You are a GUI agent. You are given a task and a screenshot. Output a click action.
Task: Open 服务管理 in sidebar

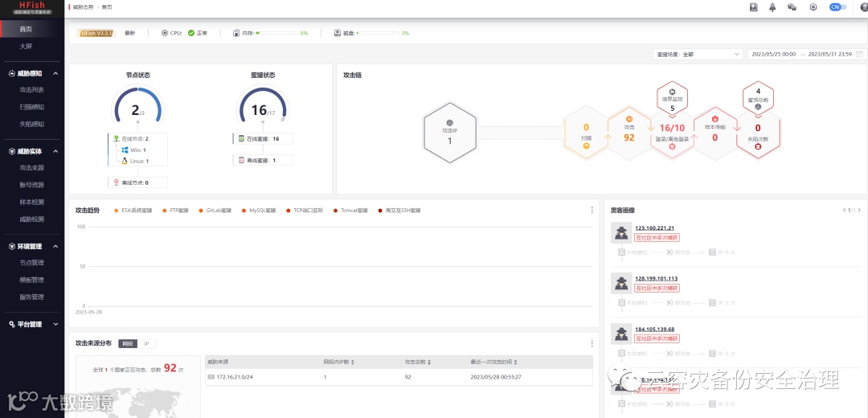tap(31, 297)
